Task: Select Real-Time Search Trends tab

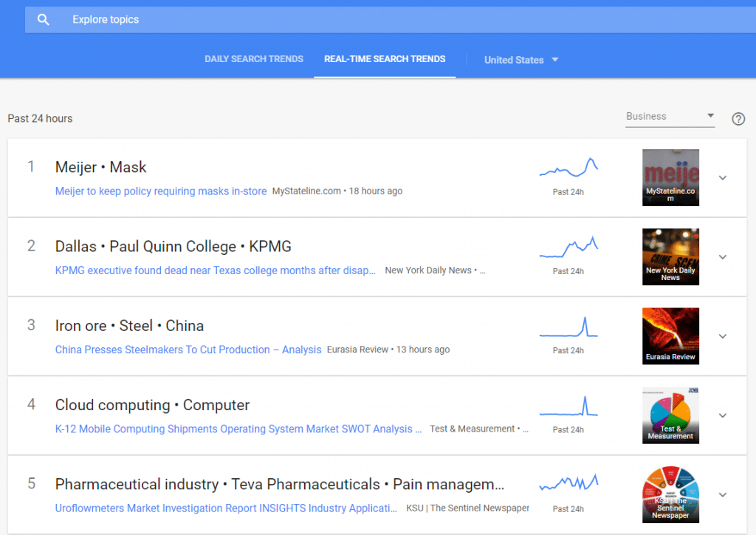Action: point(385,59)
